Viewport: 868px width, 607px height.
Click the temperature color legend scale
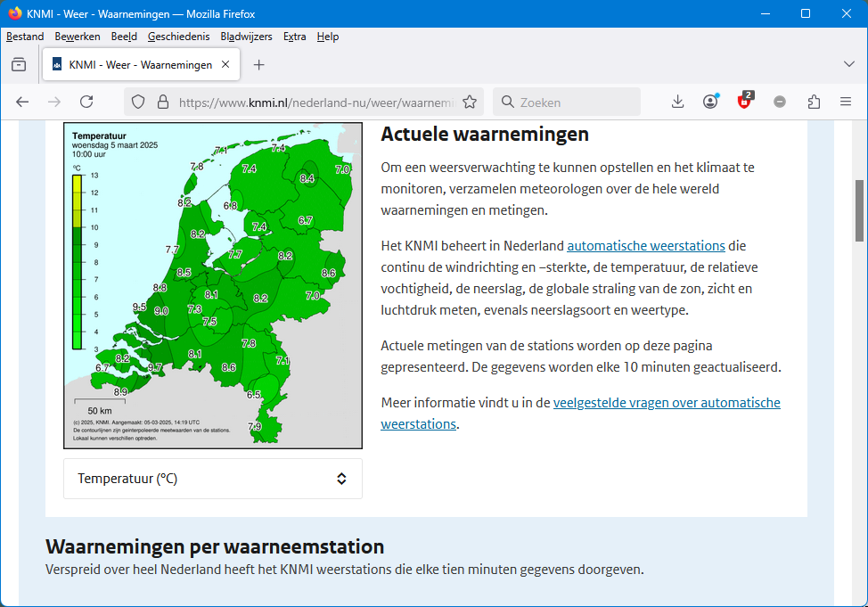78,261
